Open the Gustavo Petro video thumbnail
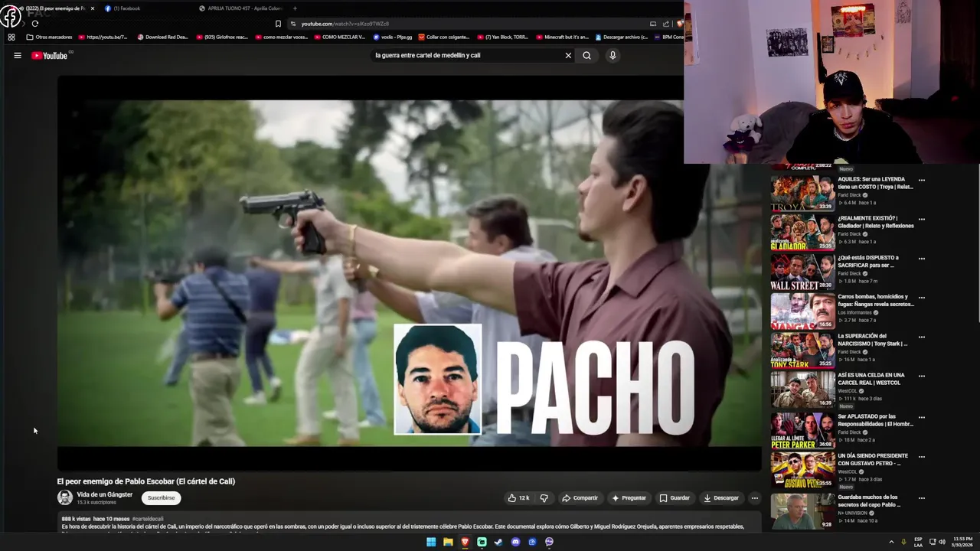Screen dimensions: 980x551 802,470
